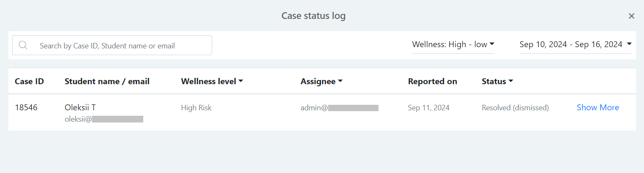Click the Student name / email header
Screen dimensions: 644x173
tap(107, 82)
